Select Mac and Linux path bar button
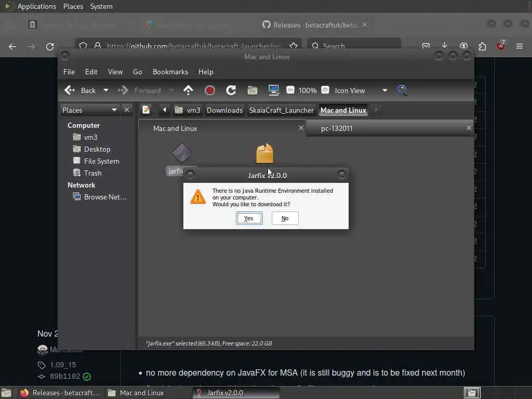The height and width of the screenshot is (399, 532). tap(343, 110)
